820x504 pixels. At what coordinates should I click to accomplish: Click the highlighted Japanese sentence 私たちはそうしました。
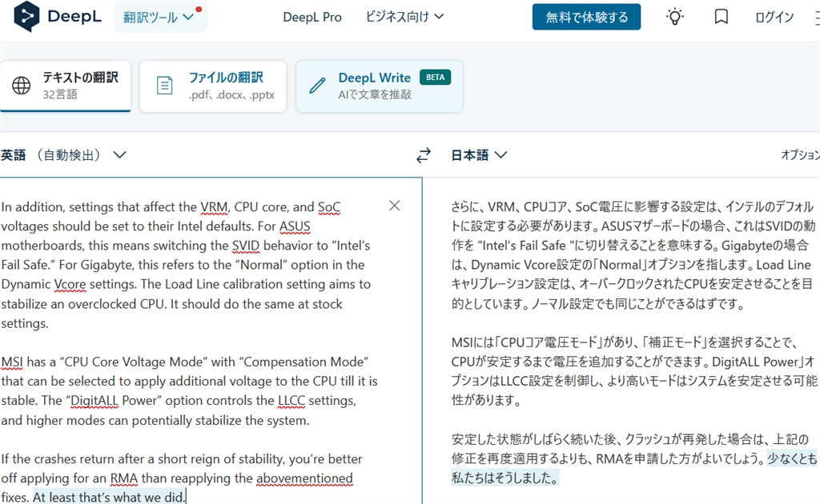[x=505, y=478]
